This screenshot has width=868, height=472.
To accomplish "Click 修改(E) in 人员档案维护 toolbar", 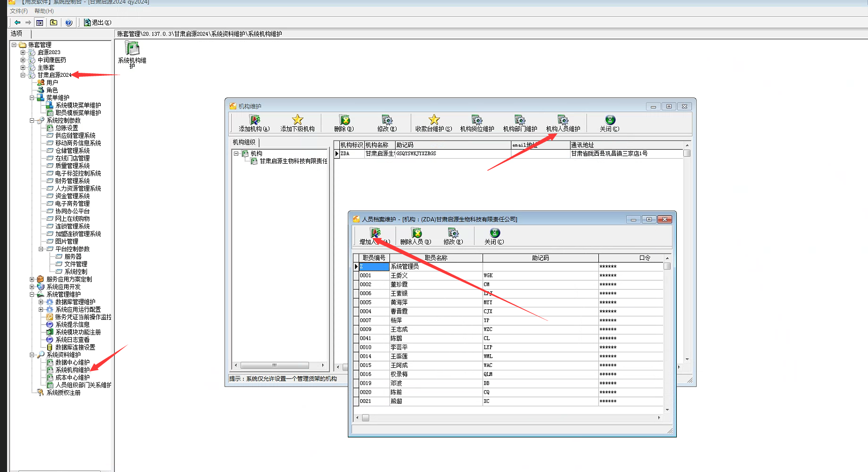I will (x=453, y=236).
